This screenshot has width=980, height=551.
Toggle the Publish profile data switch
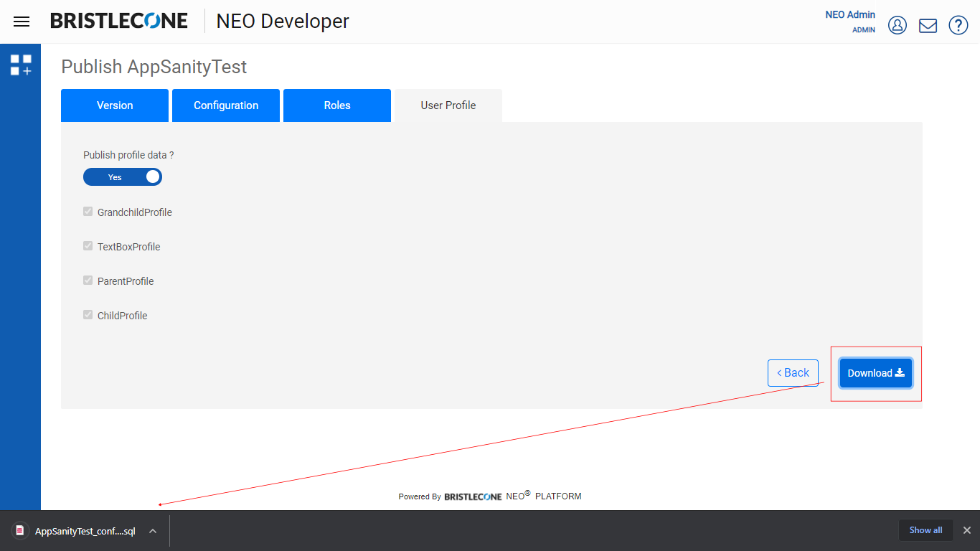123,177
